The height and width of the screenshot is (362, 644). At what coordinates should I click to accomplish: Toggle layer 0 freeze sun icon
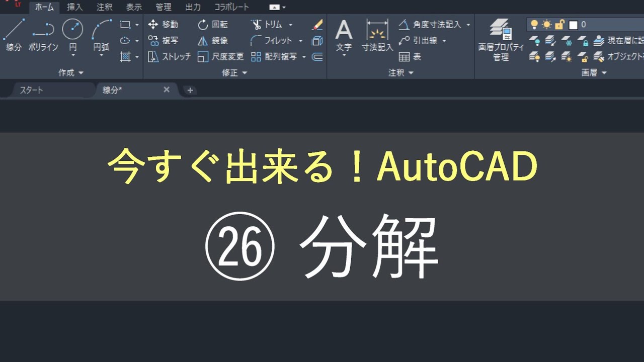547,24
